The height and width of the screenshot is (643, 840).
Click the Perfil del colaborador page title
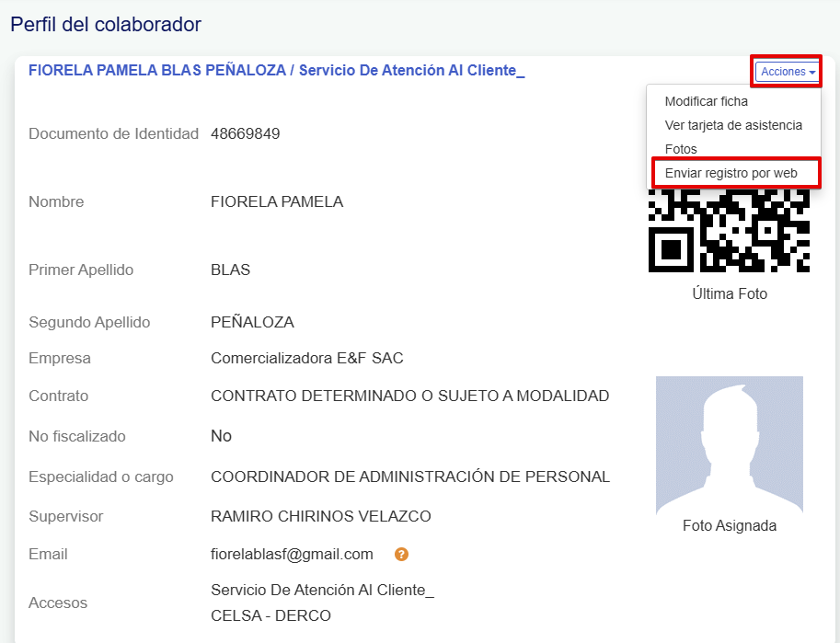pyautogui.click(x=106, y=25)
